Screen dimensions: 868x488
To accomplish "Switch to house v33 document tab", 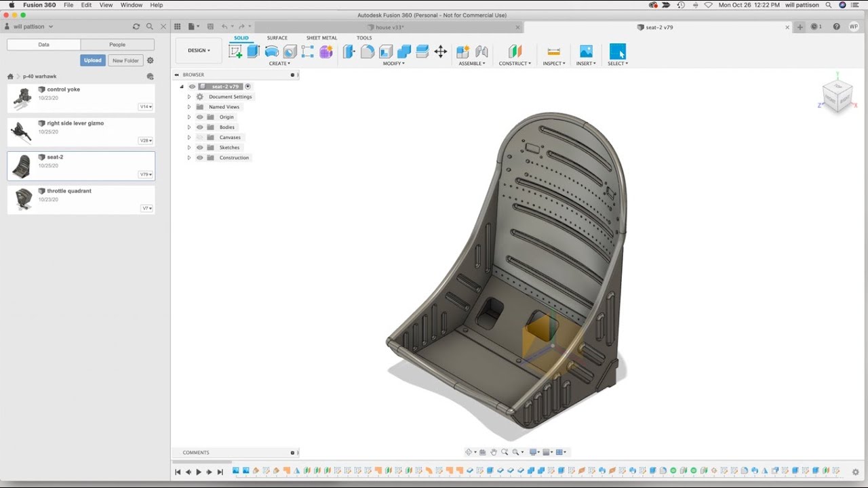I will tap(390, 27).
